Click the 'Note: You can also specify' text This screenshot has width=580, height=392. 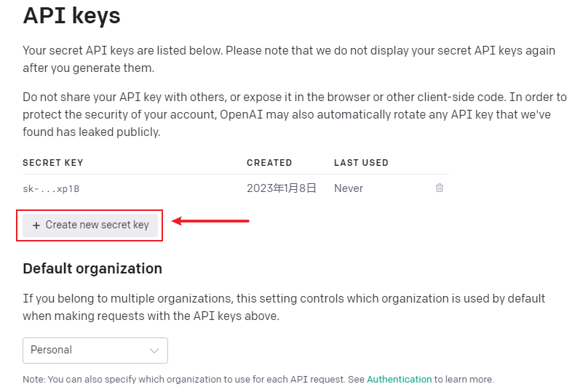[194, 379]
